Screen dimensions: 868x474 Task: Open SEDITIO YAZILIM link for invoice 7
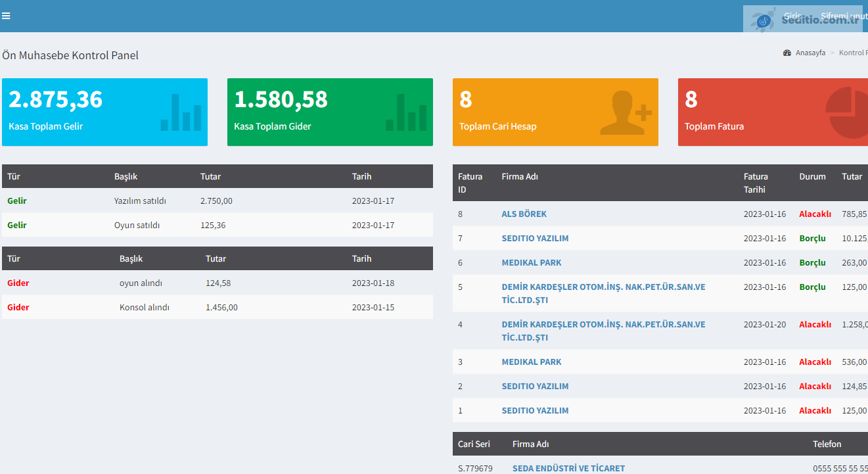coord(536,238)
